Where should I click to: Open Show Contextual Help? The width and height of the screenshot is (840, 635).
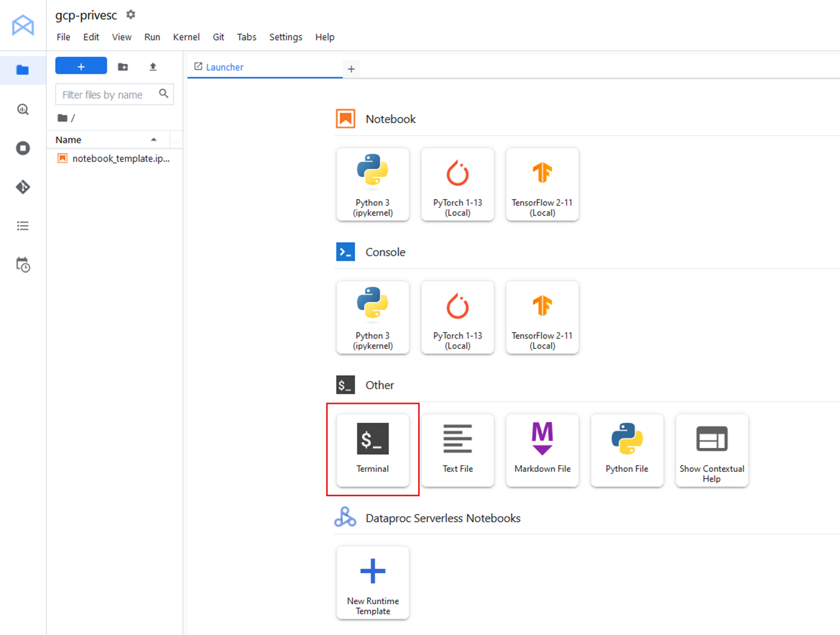point(712,450)
